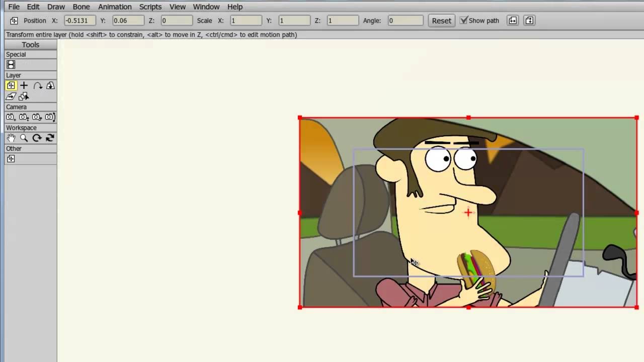Toggle the Show path checkbox
The width and height of the screenshot is (644, 362).
point(464,21)
